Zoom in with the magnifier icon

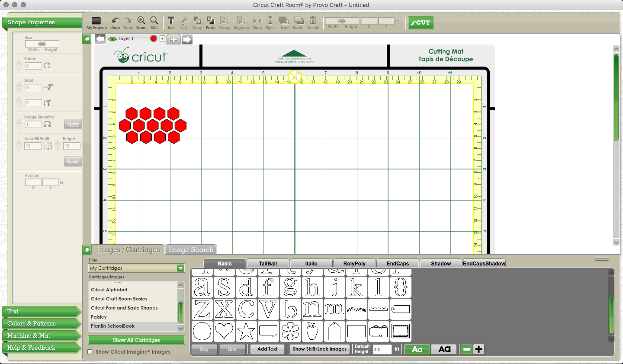click(141, 20)
